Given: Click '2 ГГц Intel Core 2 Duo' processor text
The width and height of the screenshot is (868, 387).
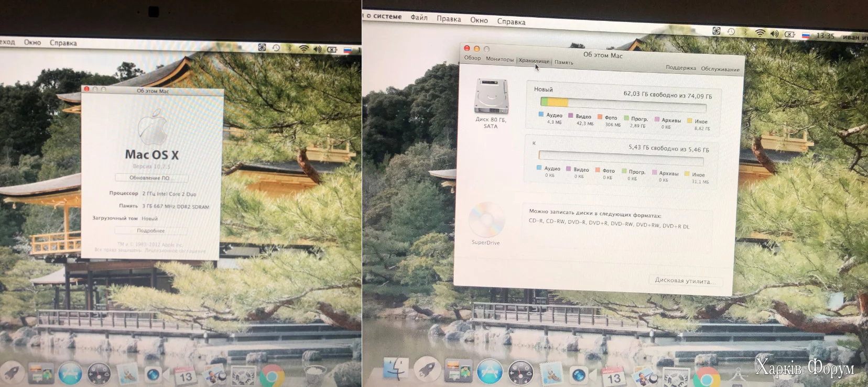Looking at the screenshot, I should tap(169, 194).
